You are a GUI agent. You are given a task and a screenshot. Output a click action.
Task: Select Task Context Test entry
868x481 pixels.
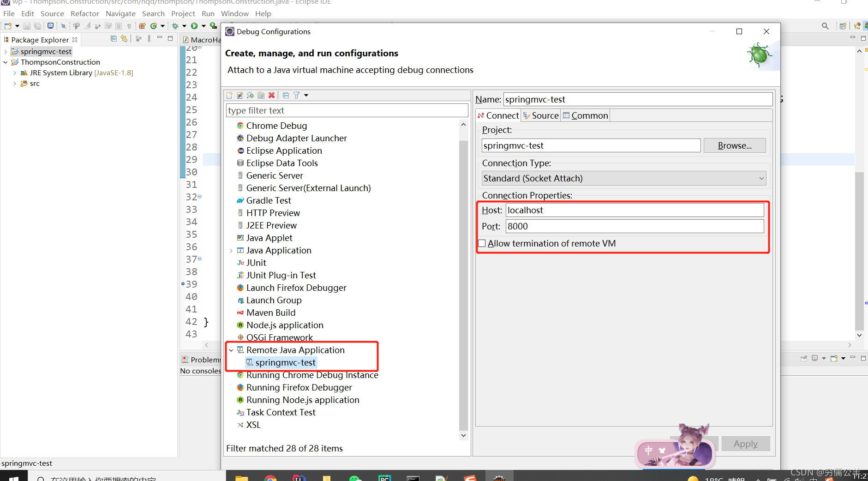[281, 412]
